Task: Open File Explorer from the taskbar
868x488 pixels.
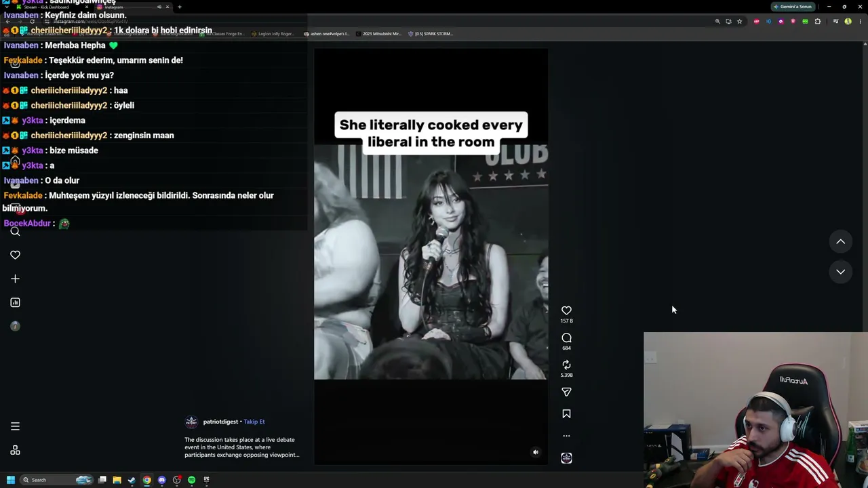Action: coord(117,480)
